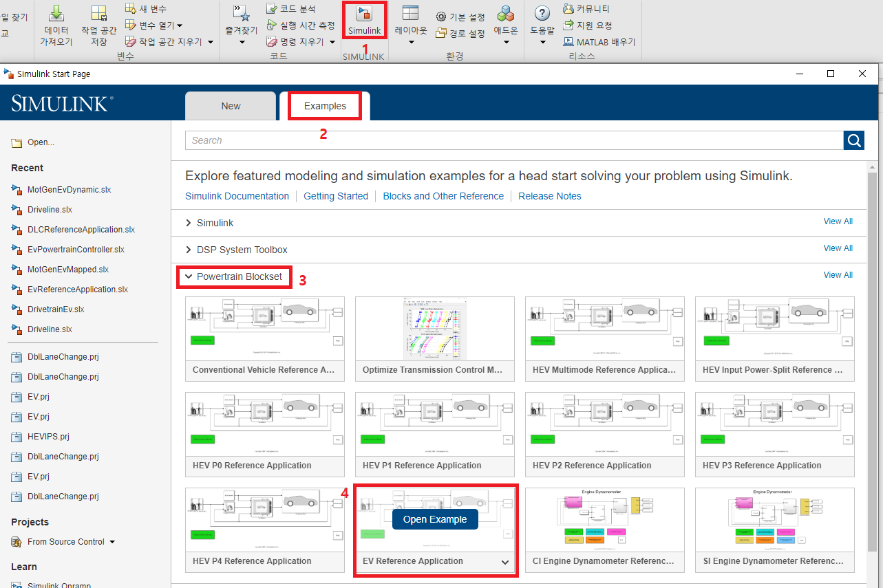Open Preferences (기본 설정) gear icon
The image size is (883, 588).
pyautogui.click(x=441, y=17)
